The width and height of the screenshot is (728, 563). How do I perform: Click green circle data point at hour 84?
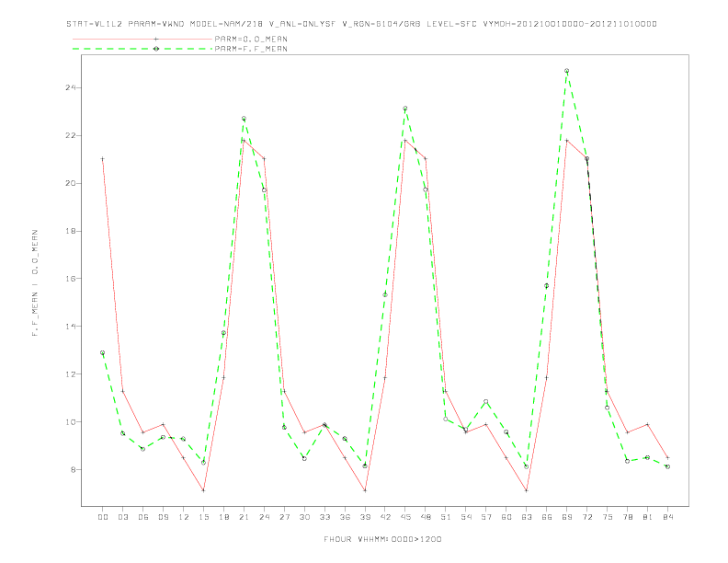[x=668, y=466]
